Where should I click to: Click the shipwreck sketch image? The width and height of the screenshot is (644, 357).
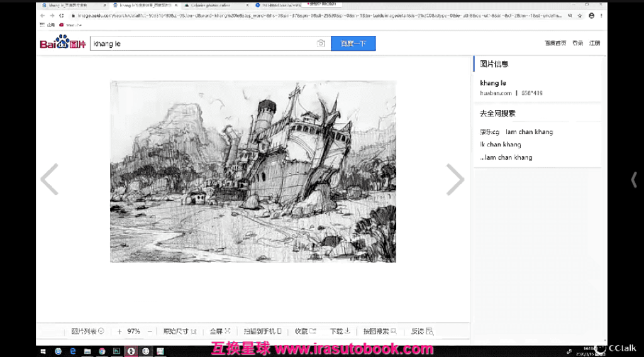point(253,172)
